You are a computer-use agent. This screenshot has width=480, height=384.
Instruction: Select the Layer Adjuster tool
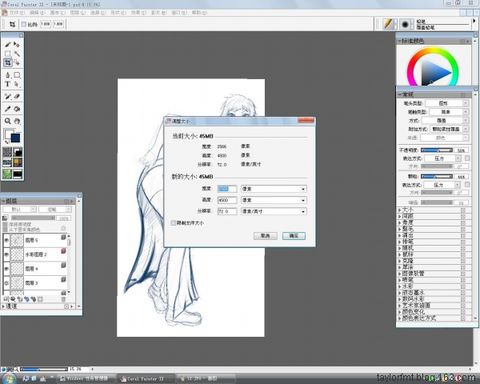(17, 45)
